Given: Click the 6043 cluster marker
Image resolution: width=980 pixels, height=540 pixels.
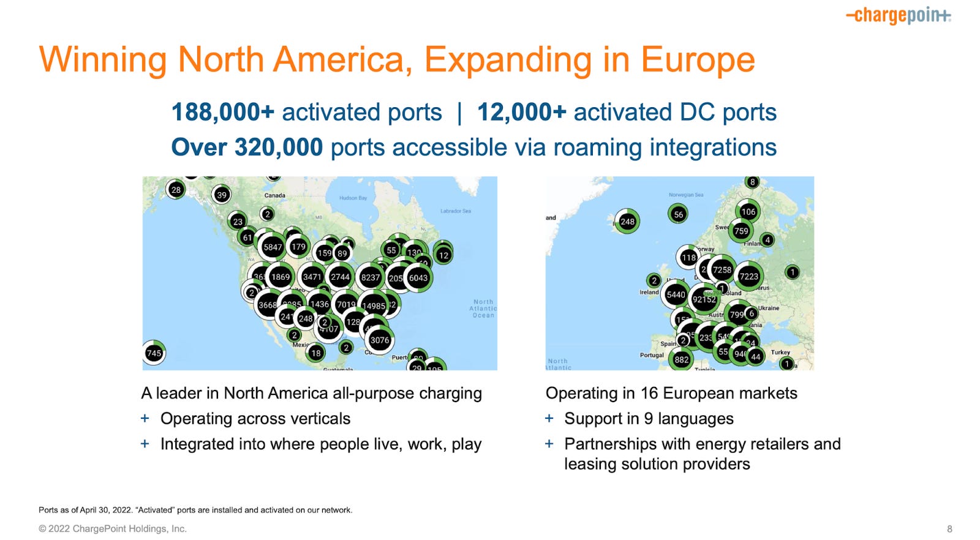Looking at the screenshot, I should (x=418, y=278).
